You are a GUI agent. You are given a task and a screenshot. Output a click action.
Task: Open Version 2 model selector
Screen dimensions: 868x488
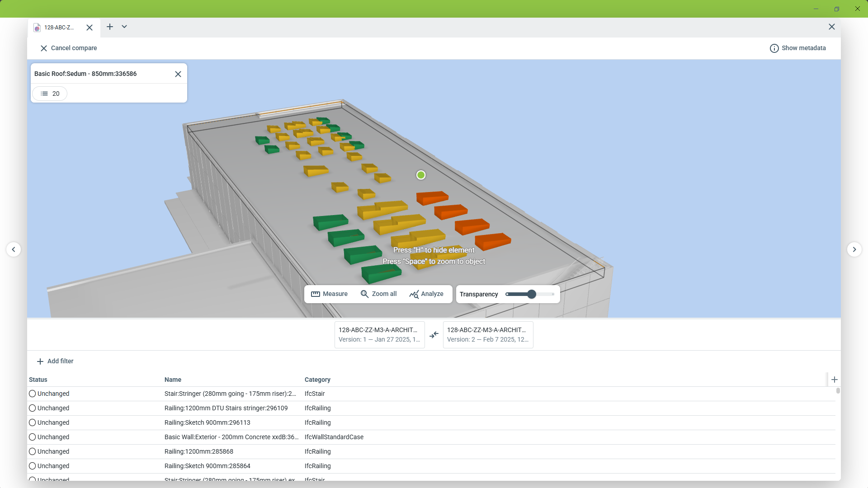click(488, 335)
